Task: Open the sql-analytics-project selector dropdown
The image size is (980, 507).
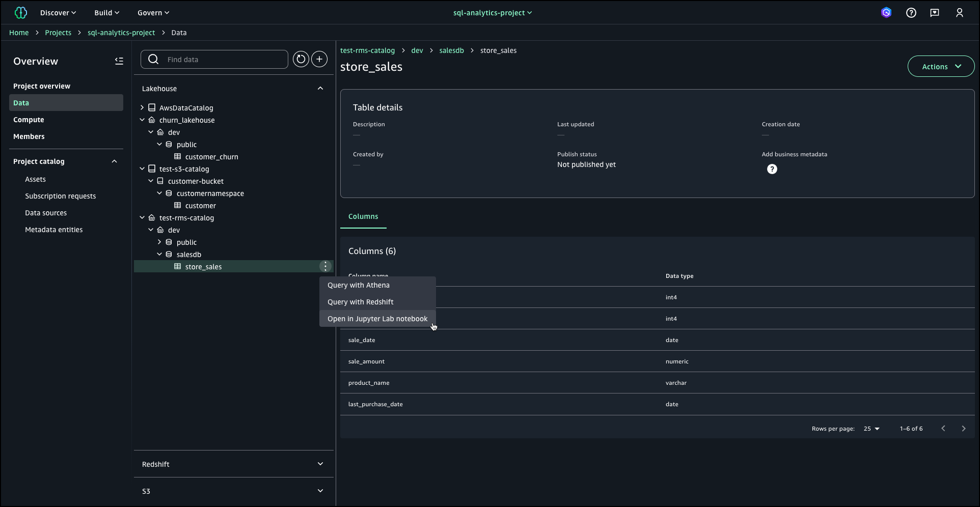Action: click(493, 13)
